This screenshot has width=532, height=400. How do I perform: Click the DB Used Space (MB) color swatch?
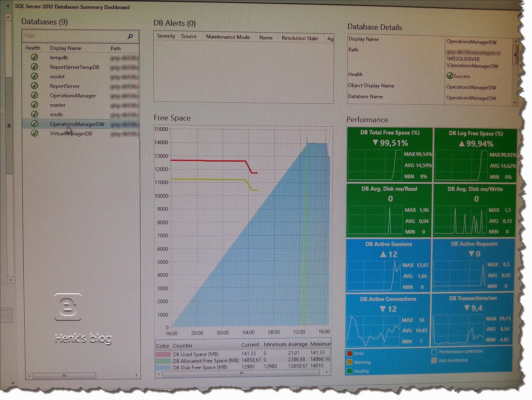pos(163,354)
